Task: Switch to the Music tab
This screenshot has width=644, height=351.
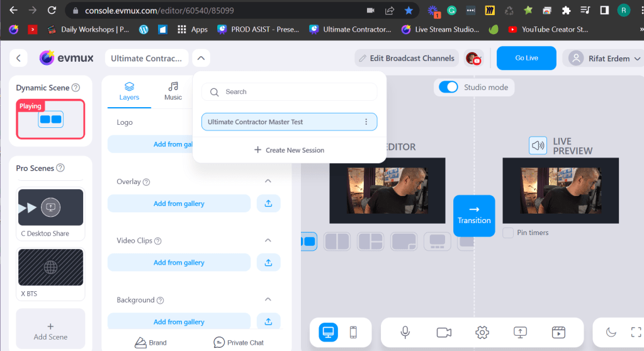Action: [x=173, y=91]
